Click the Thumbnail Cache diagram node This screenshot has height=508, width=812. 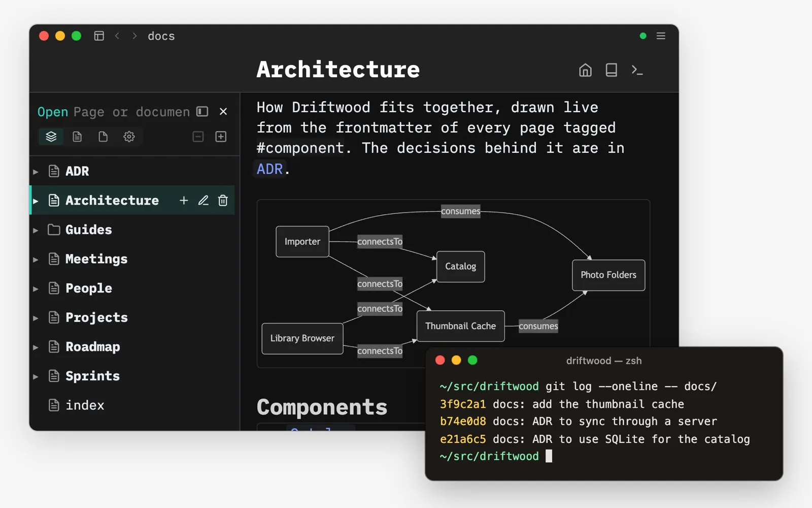pyautogui.click(x=461, y=326)
